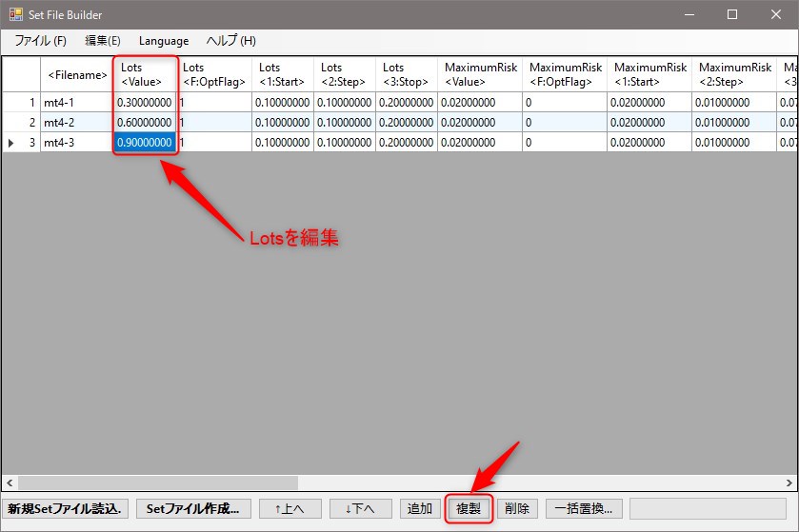This screenshot has height=532, width=799.
Task: Click the MaximumRisk <F:OptFlag> column header
Action: (565, 75)
